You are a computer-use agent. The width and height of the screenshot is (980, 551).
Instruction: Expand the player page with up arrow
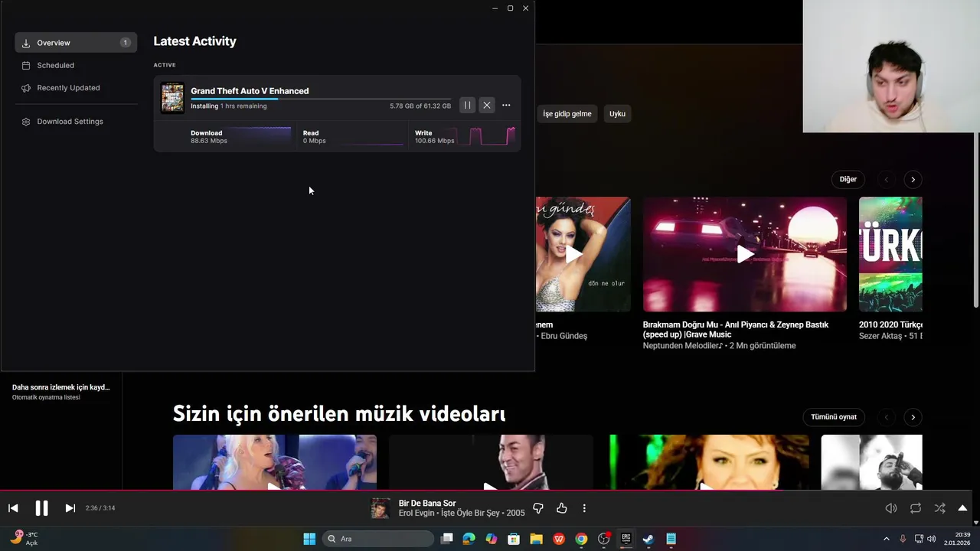click(962, 508)
